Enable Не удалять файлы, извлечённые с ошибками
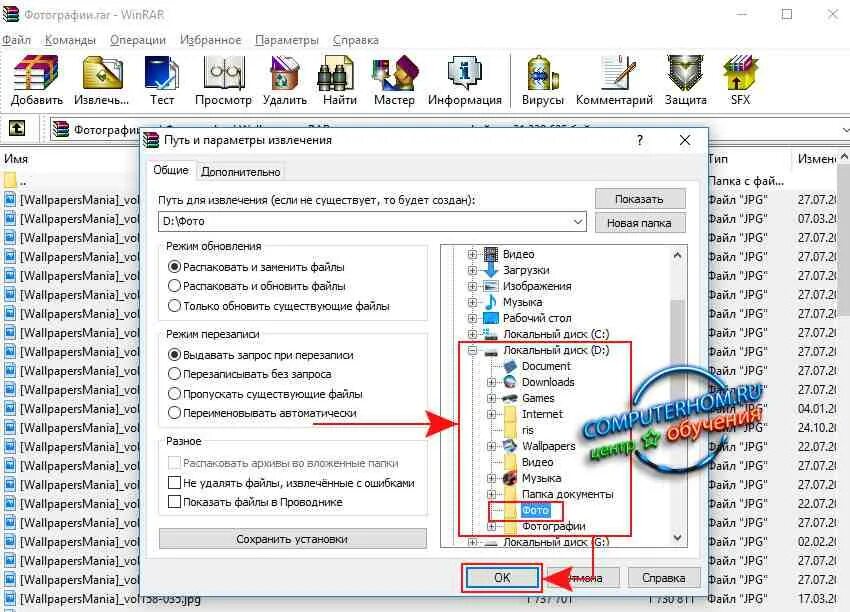This screenshot has height=612, width=850. [174, 482]
